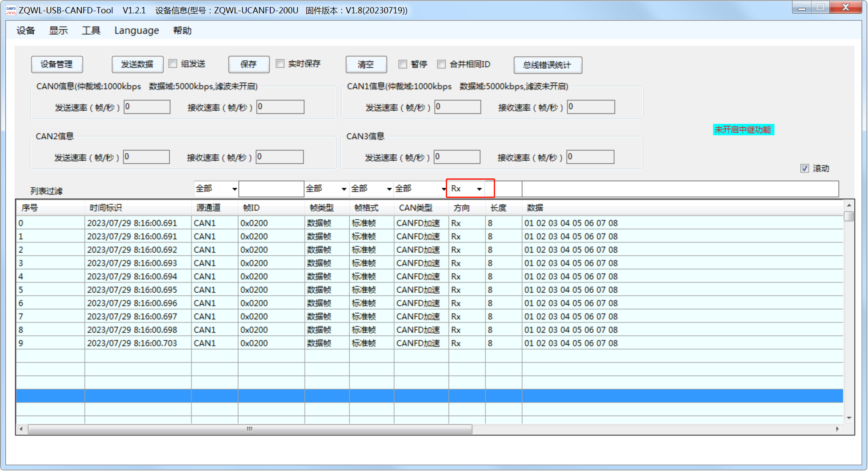Click CAN1 发送速率 field
The image size is (868, 472).
[458, 107]
